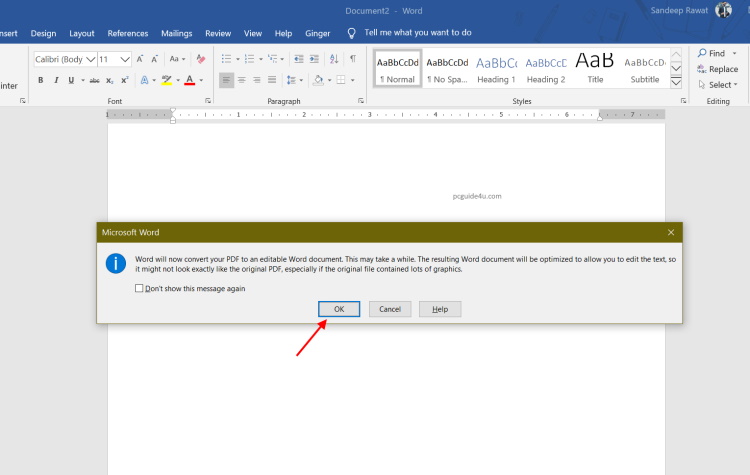Check "Don't show this message again"
Screen dimensions: 750x475
point(139,288)
